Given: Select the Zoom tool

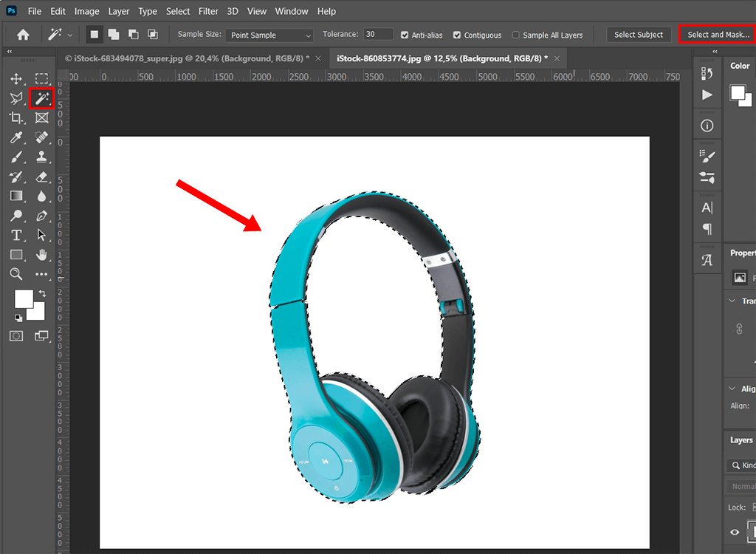Looking at the screenshot, I should point(16,274).
